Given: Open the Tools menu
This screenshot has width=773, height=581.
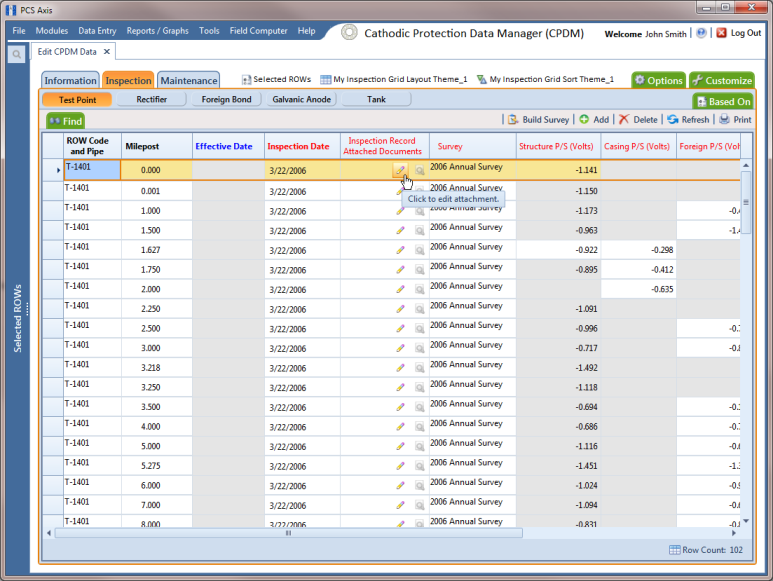Looking at the screenshot, I should tap(209, 31).
